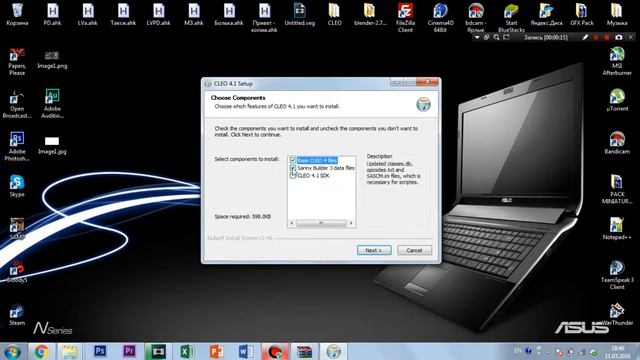Open the Bandicam recorder bar dropdown arrow
The image size is (640, 360).
(477, 37)
